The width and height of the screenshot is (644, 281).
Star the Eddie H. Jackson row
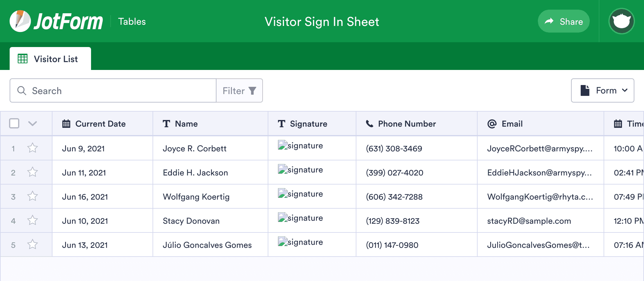tap(32, 172)
